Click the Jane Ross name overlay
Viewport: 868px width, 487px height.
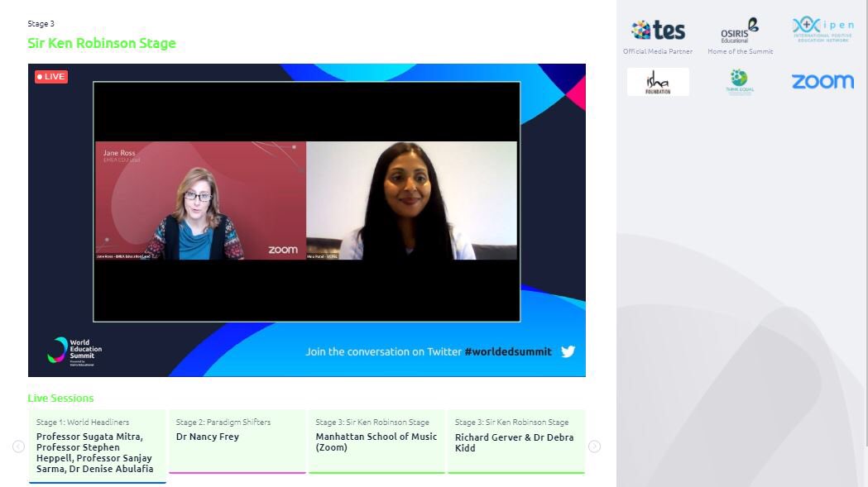point(120,153)
